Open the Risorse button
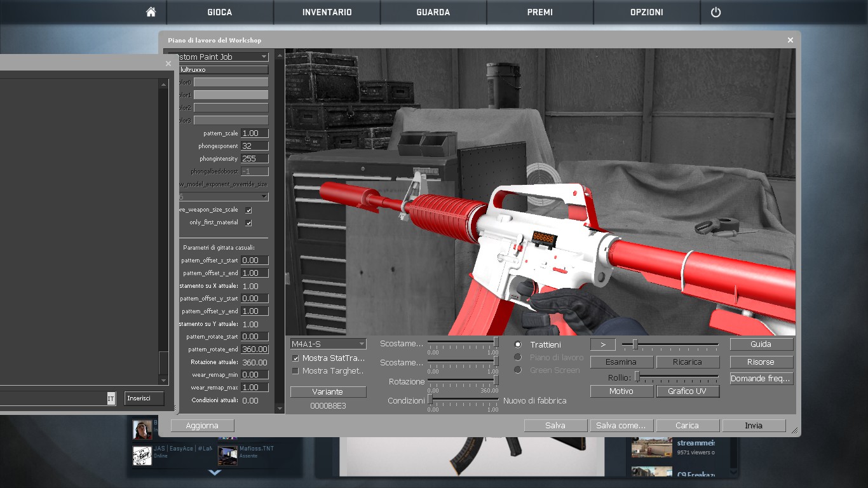 [761, 362]
